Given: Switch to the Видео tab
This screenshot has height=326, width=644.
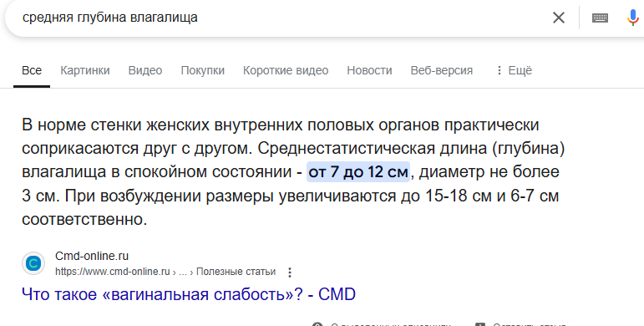Looking at the screenshot, I should 145,71.
